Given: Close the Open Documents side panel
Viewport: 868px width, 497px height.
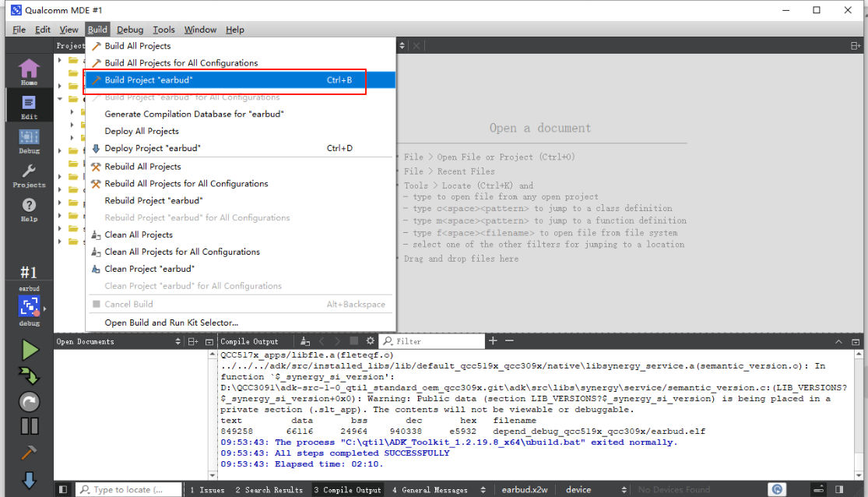Looking at the screenshot, I should click(209, 342).
